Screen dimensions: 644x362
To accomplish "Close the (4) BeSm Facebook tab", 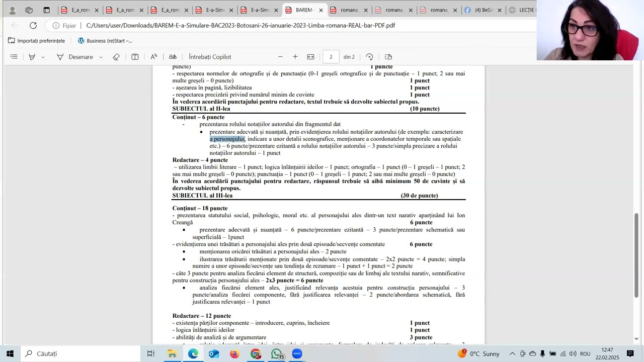I will tap(500, 10).
